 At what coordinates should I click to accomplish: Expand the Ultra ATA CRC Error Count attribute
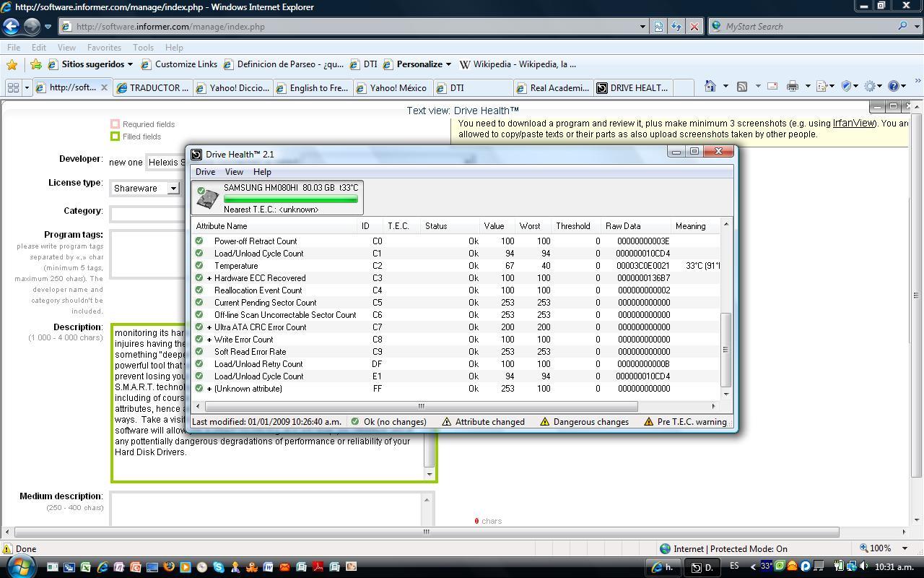(209, 327)
